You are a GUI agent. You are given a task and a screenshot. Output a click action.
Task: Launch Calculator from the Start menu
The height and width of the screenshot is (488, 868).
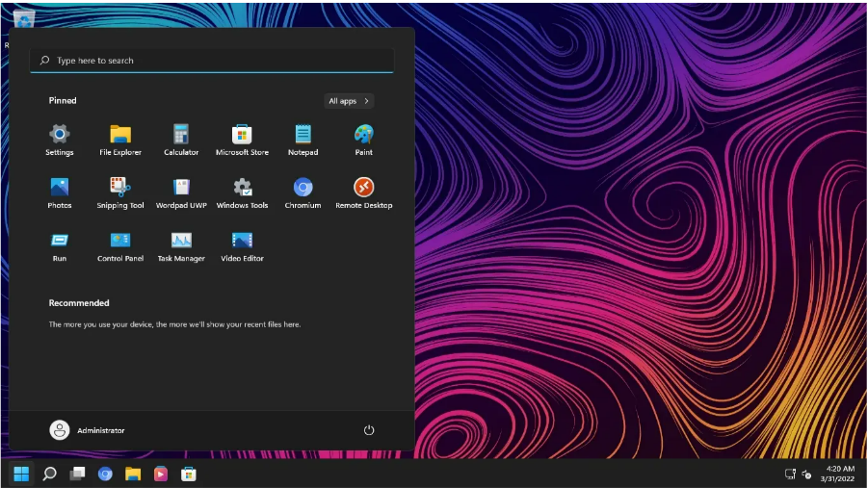click(x=181, y=140)
